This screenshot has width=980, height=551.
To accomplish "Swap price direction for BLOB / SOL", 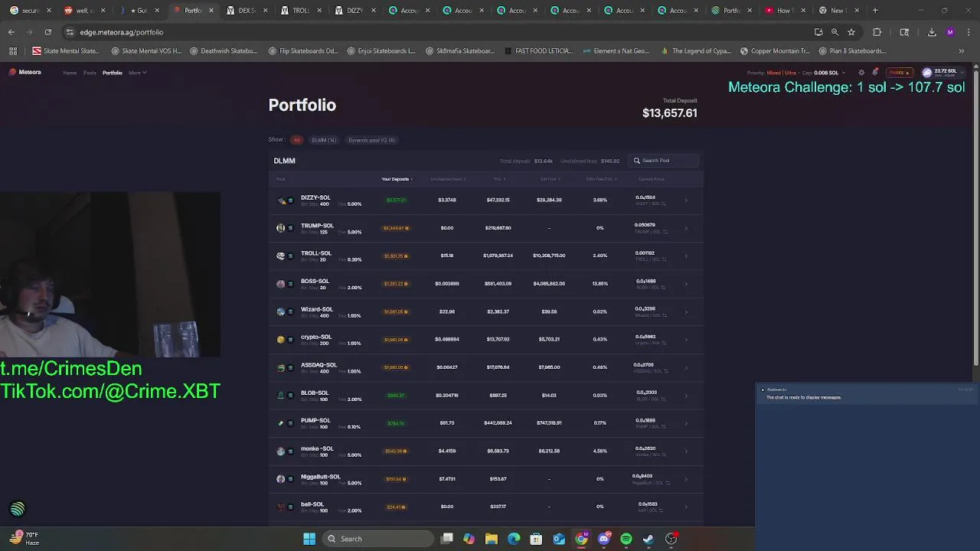I will (662, 399).
